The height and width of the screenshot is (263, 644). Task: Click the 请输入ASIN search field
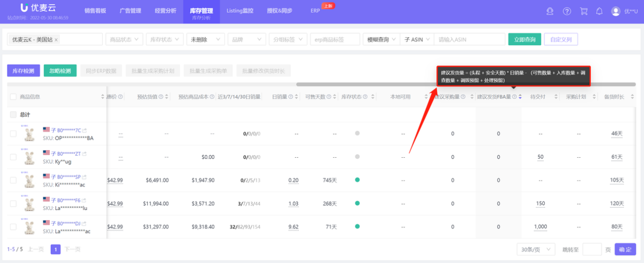point(469,39)
